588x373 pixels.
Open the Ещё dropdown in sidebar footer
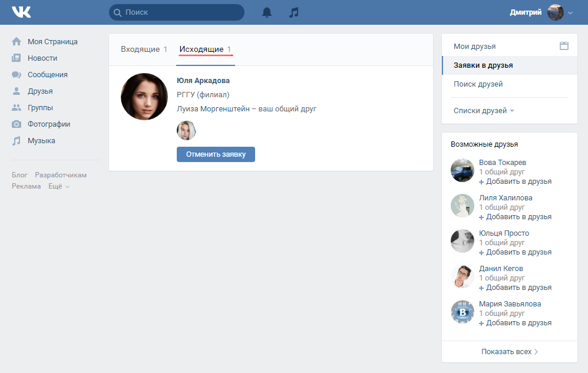coord(59,186)
